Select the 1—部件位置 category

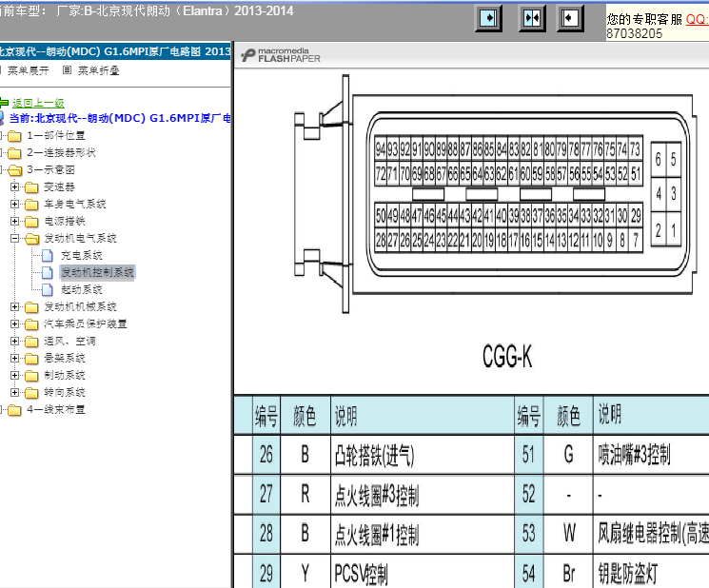point(56,136)
